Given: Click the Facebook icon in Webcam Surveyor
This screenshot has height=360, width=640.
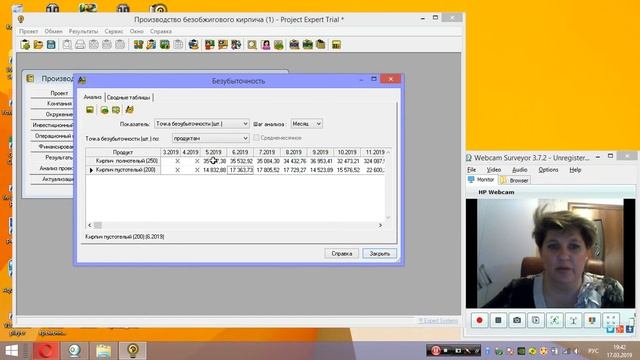Looking at the screenshot, I should [630, 329].
